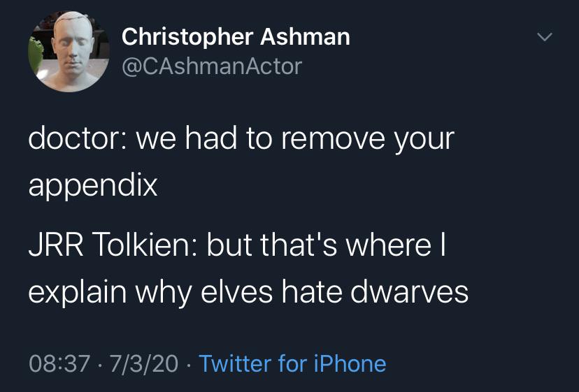Open the tweet options chevron menu

coord(545,36)
